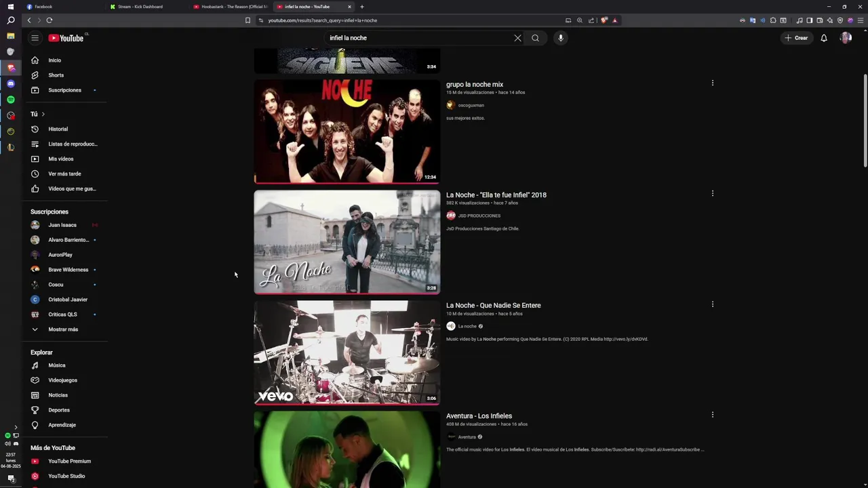The width and height of the screenshot is (868, 488).
Task: Open a new browser tab
Action: (361, 7)
